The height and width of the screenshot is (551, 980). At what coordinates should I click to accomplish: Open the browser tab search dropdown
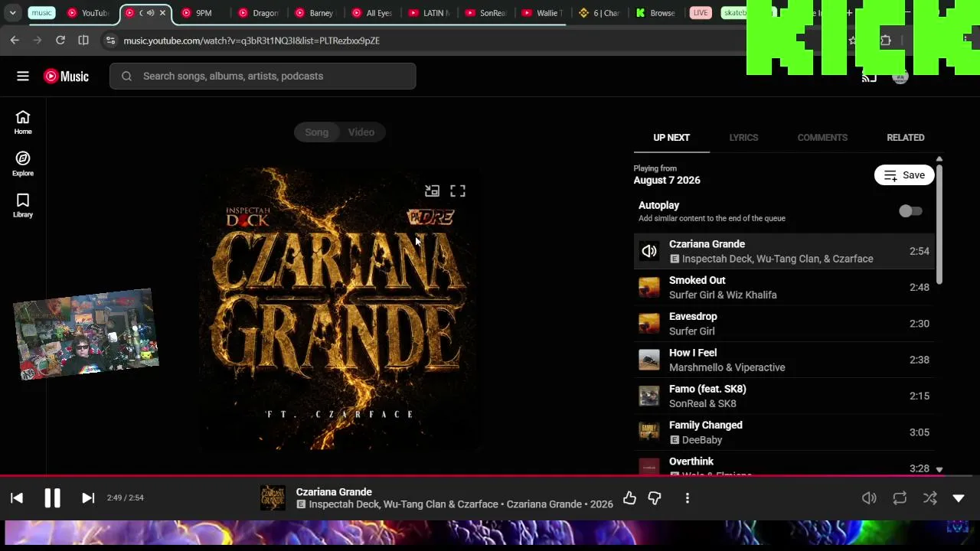pyautogui.click(x=13, y=13)
